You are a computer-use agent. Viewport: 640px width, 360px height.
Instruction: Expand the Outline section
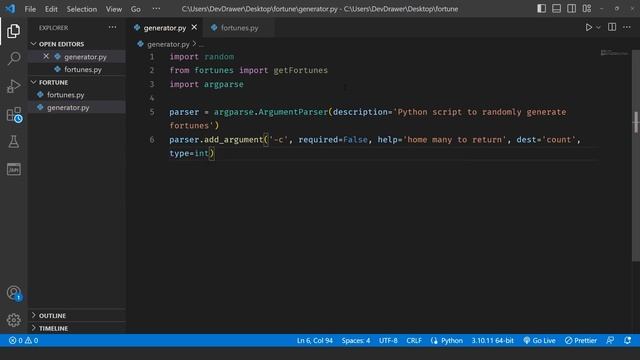tap(76, 316)
